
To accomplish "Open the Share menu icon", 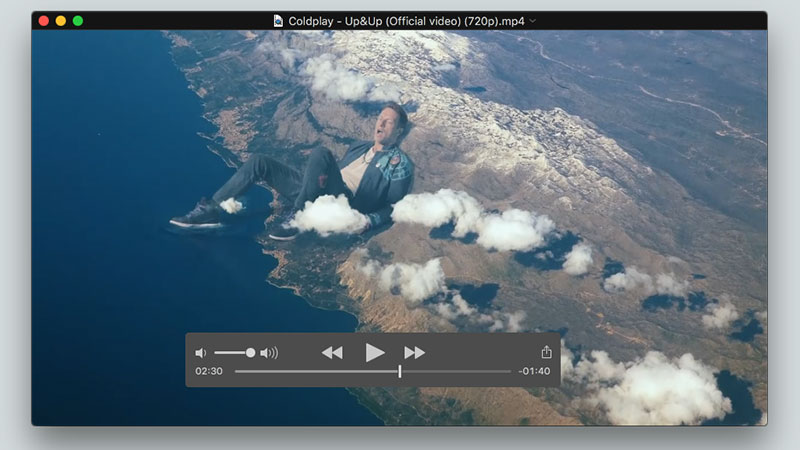I will (546, 352).
